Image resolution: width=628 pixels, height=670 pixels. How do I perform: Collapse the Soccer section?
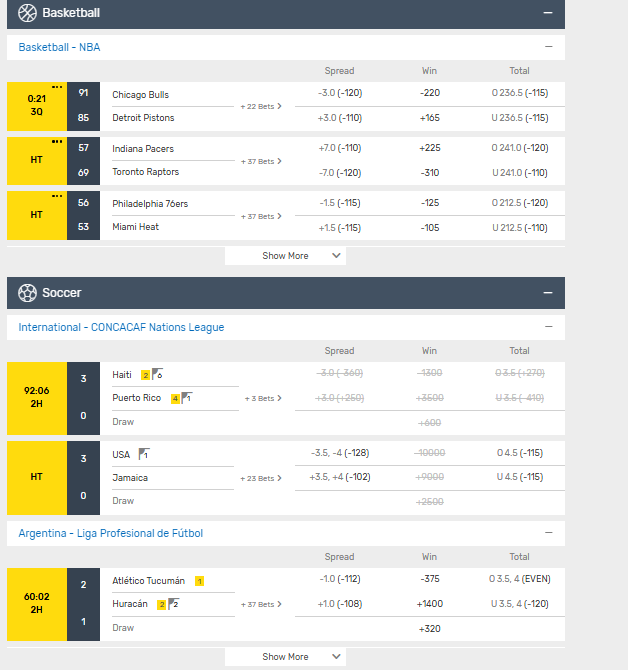pos(547,293)
